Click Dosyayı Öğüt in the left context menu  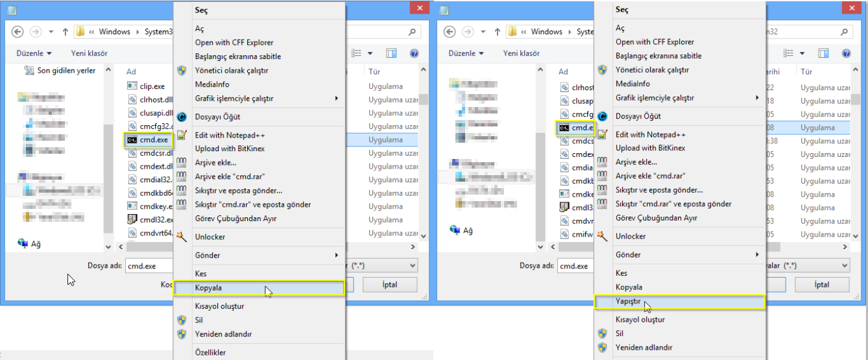point(218,117)
